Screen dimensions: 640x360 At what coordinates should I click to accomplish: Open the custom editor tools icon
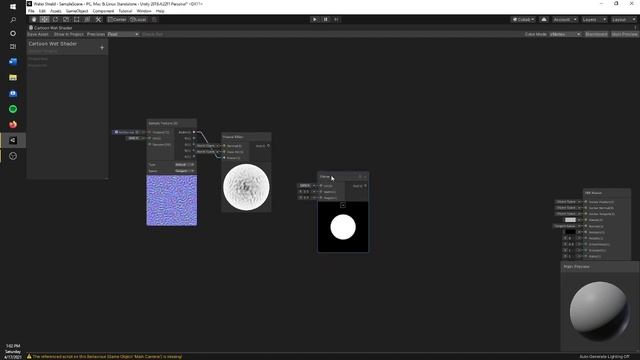click(x=98, y=20)
